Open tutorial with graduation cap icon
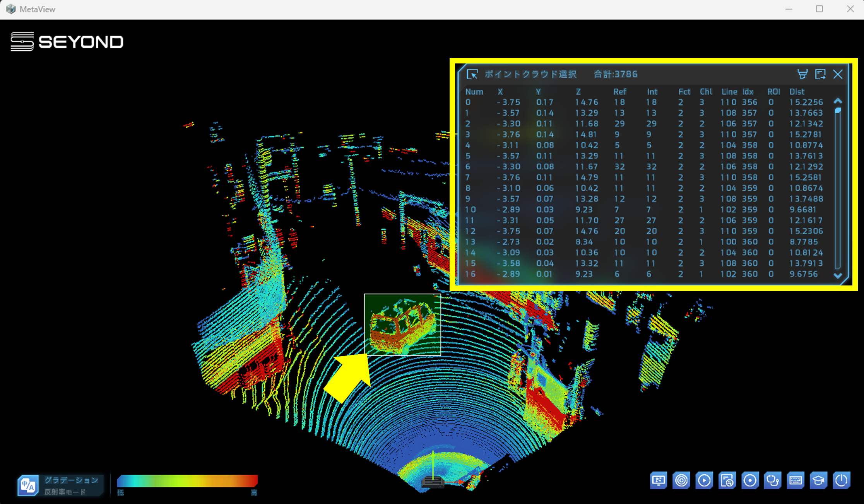This screenshot has height=504, width=864. [818, 481]
